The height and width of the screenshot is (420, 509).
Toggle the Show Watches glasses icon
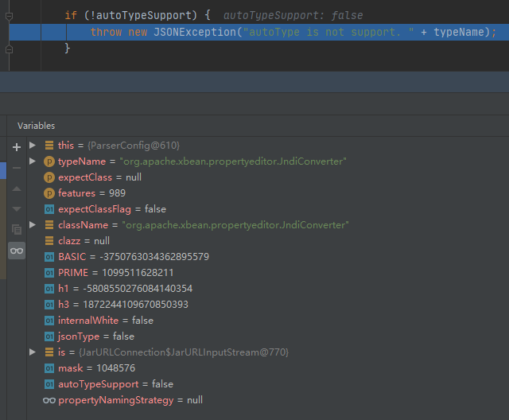click(16, 251)
